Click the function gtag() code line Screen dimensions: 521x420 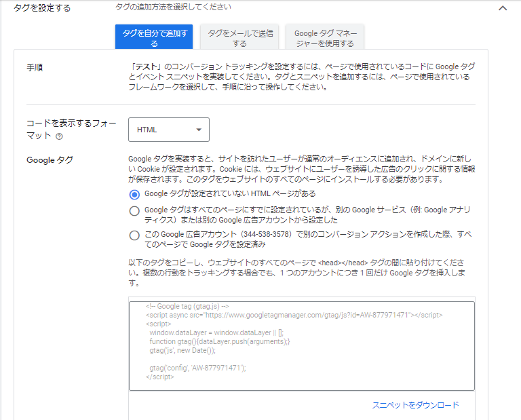click(220, 341)
